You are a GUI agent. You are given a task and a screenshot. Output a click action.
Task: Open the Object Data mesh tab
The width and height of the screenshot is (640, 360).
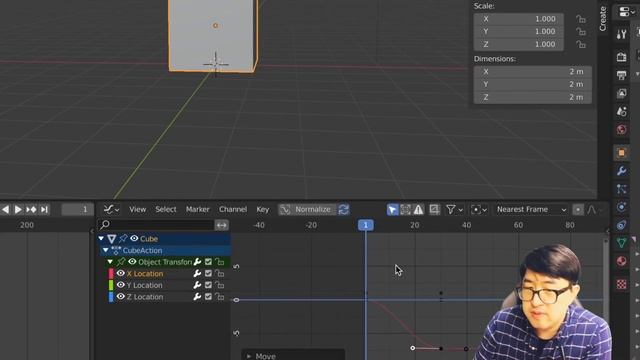click(x=621, y=243)
